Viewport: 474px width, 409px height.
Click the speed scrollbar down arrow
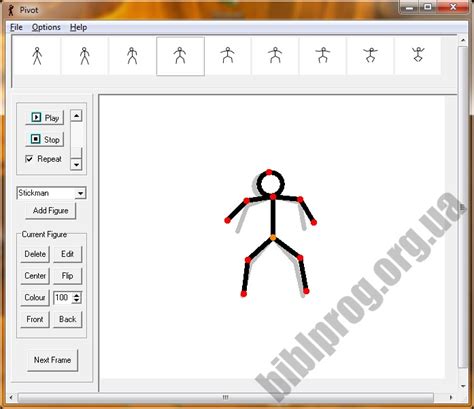[x=76, y=164]
